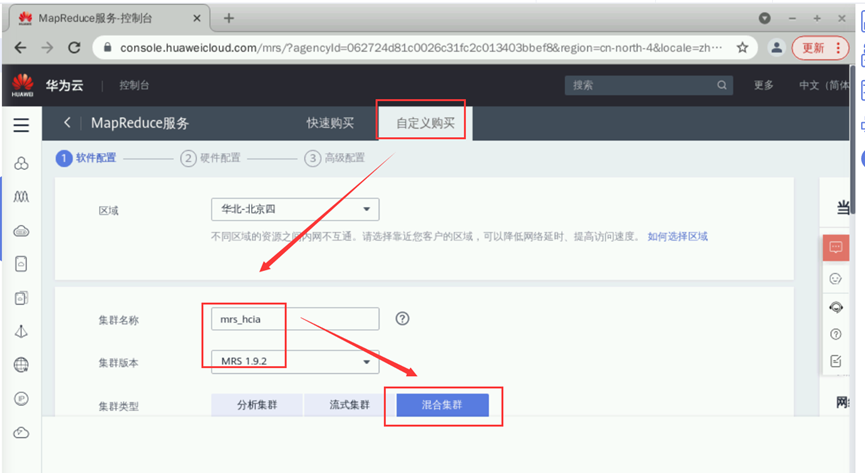Click the floating help question mark icon
Screen dimensions: 865x473
[836, 334]
